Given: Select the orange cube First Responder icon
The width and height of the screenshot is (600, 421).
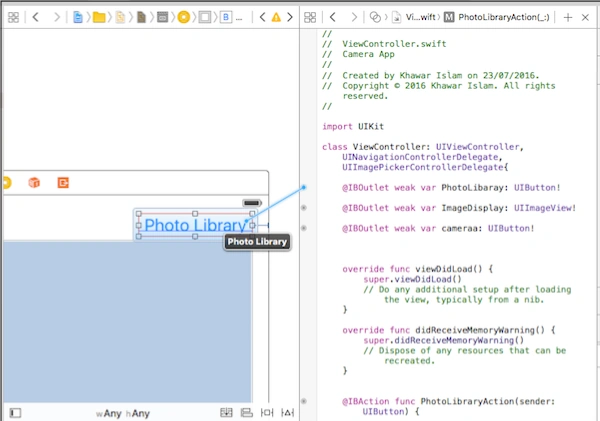Looking at the screenshot, I should click(34, 183).
